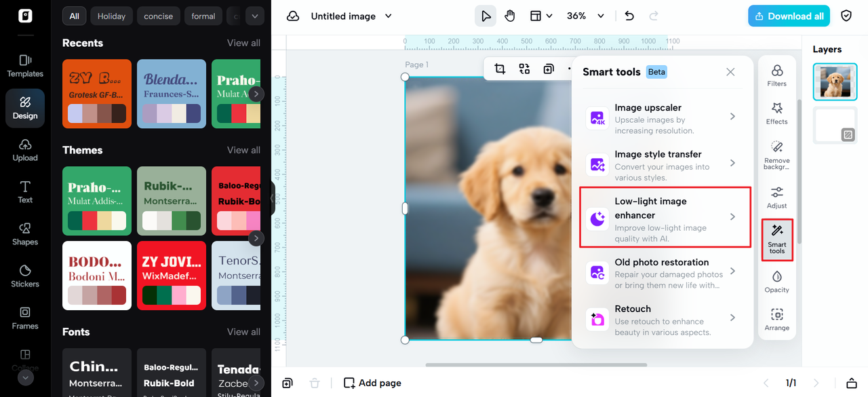
Task: Expand the style filter tags chevron
Action: click(x=255, y=16)
